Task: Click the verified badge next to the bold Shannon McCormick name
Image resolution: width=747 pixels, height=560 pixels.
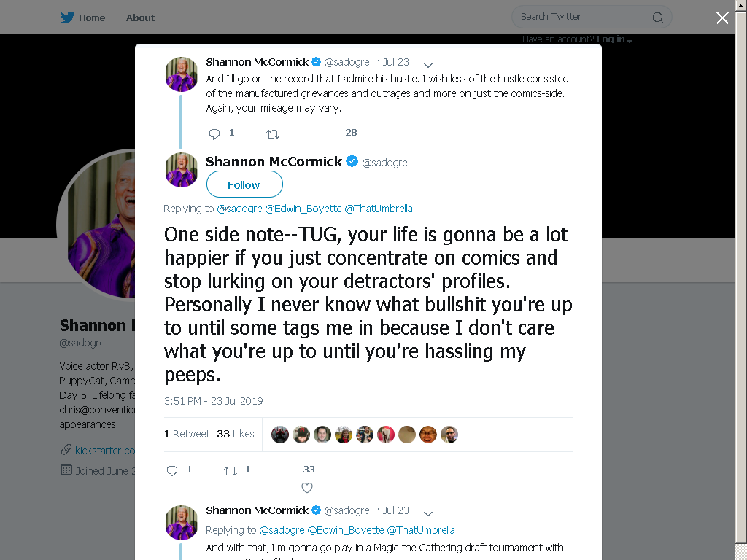Action: [x=352, y=161]
